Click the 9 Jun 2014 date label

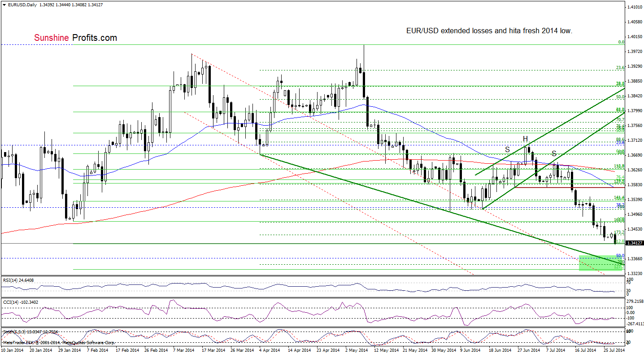471,350
